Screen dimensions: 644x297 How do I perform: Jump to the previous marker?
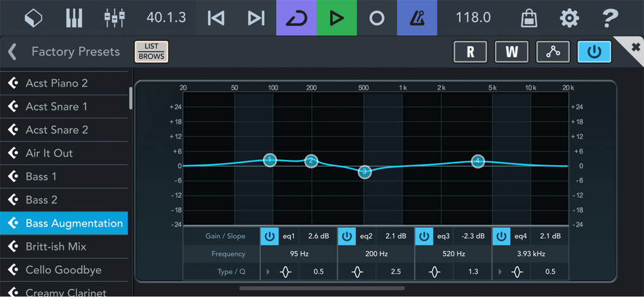coord(216,18)
